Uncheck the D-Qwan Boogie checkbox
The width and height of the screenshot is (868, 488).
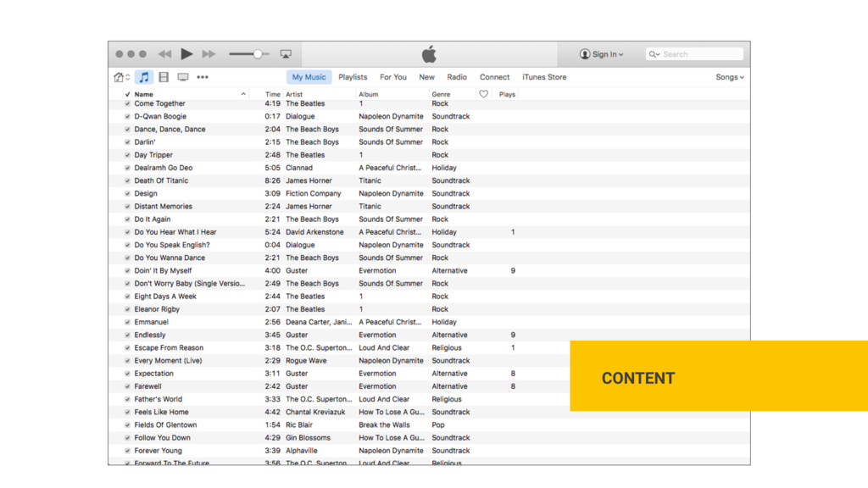pyautogui.click(x=127, y=117)
